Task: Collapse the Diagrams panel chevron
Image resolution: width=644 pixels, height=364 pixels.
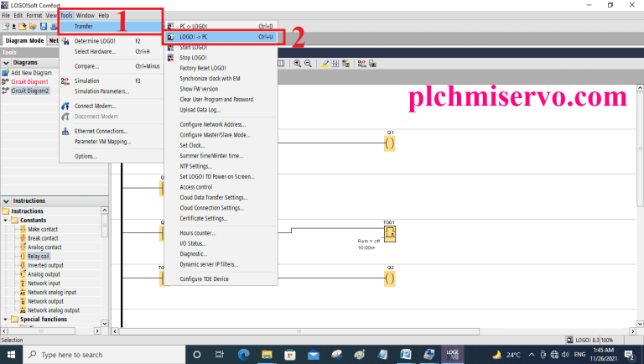Action: pos(6,63)
